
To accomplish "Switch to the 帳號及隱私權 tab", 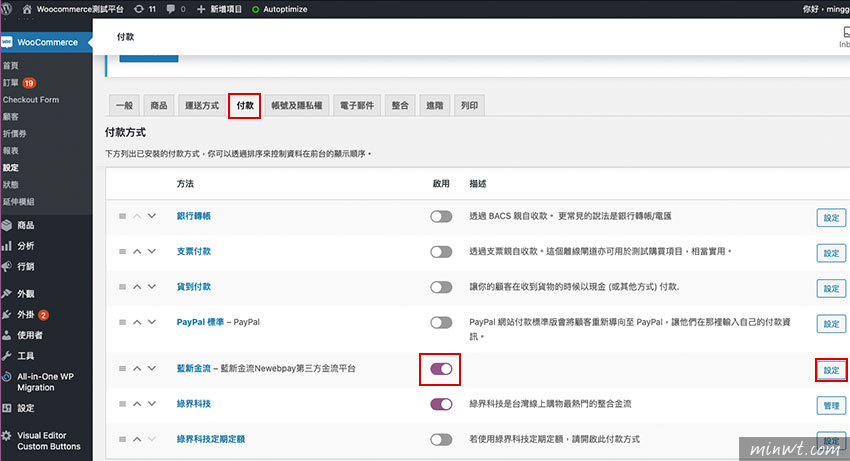I will click(297, 105).
